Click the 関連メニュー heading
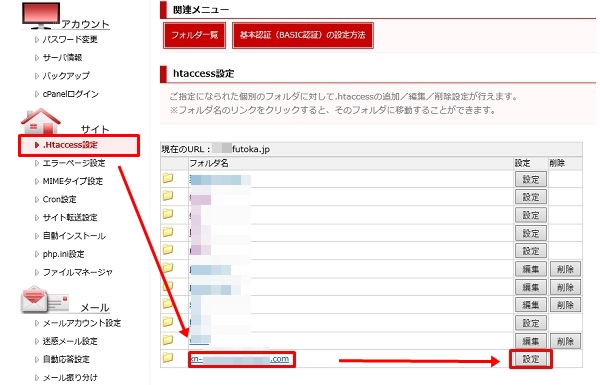 click(201, 10)
